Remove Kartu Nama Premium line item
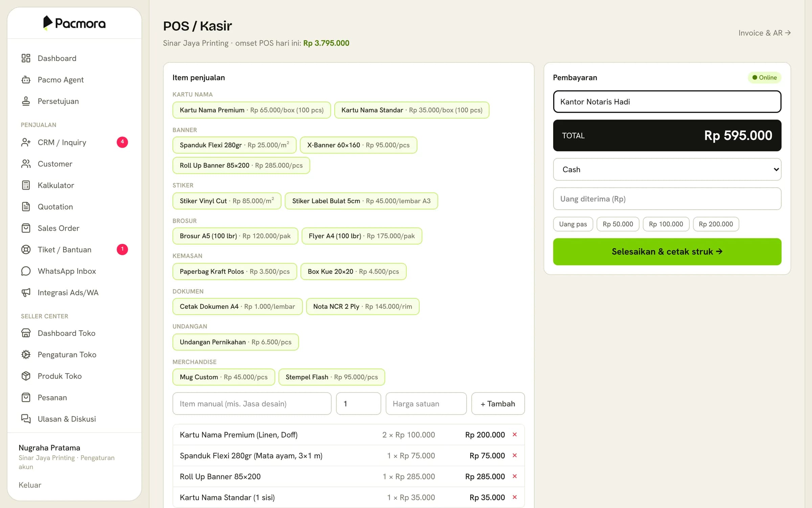Screen dimensions: 812x508 [x=515, y=435]
